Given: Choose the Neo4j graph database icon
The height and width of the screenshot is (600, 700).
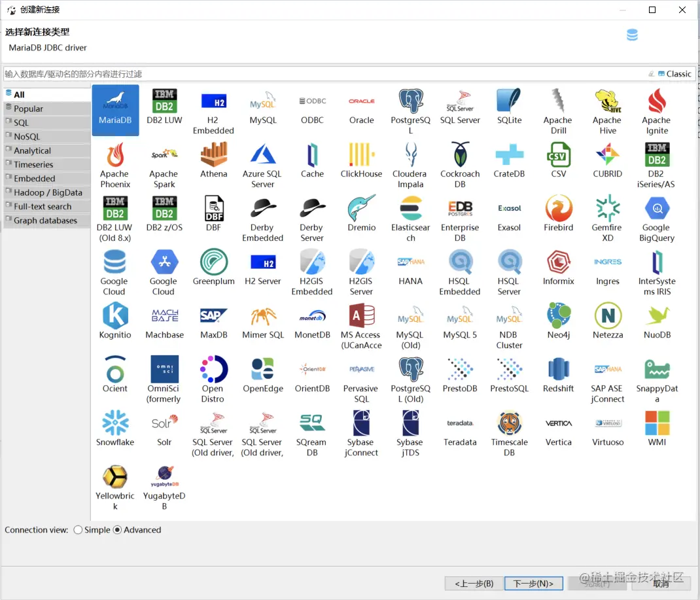Looking at the screenshot, I should (x=559, y=315).
